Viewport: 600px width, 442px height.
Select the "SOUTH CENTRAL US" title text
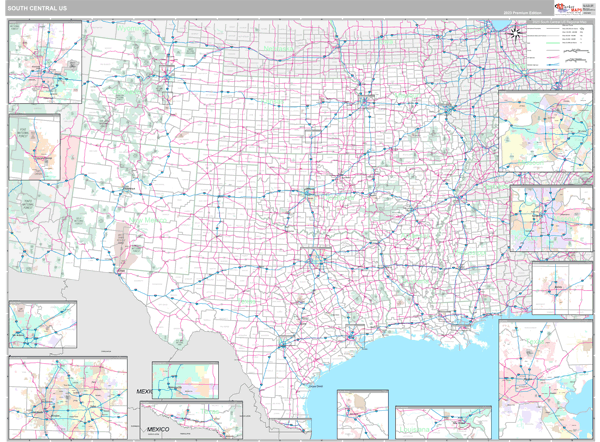37,8
